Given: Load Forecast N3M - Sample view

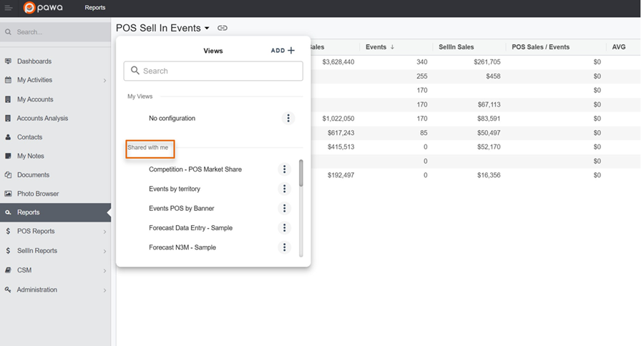Looking at the screenshot, I should (182, 247).
